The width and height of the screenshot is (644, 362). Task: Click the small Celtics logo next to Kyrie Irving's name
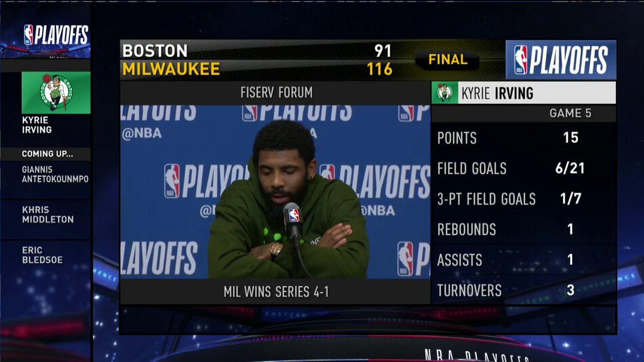pos(445,93)
